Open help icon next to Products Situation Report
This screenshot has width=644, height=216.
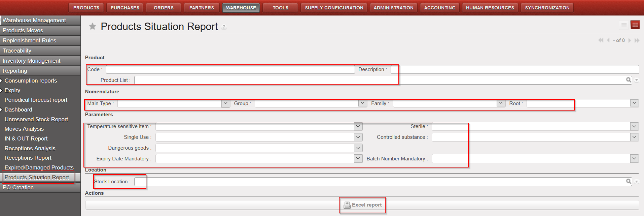[x=224, y=27]
